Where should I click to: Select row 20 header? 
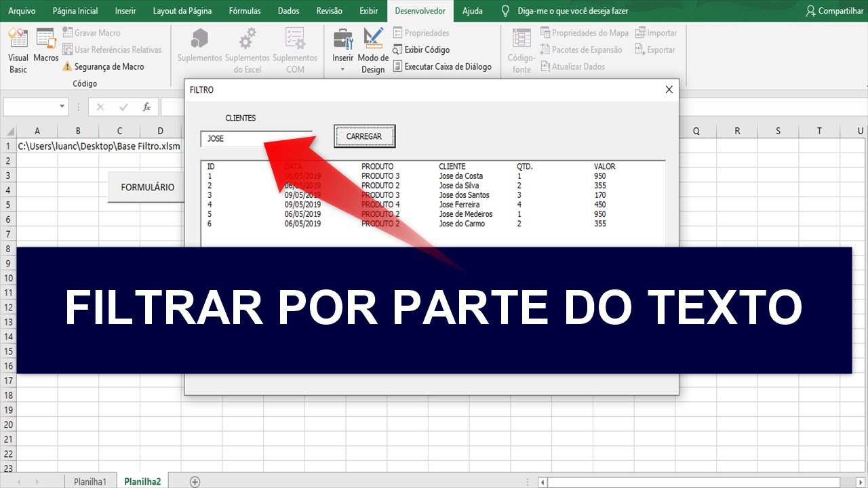[x=8, y=424]
